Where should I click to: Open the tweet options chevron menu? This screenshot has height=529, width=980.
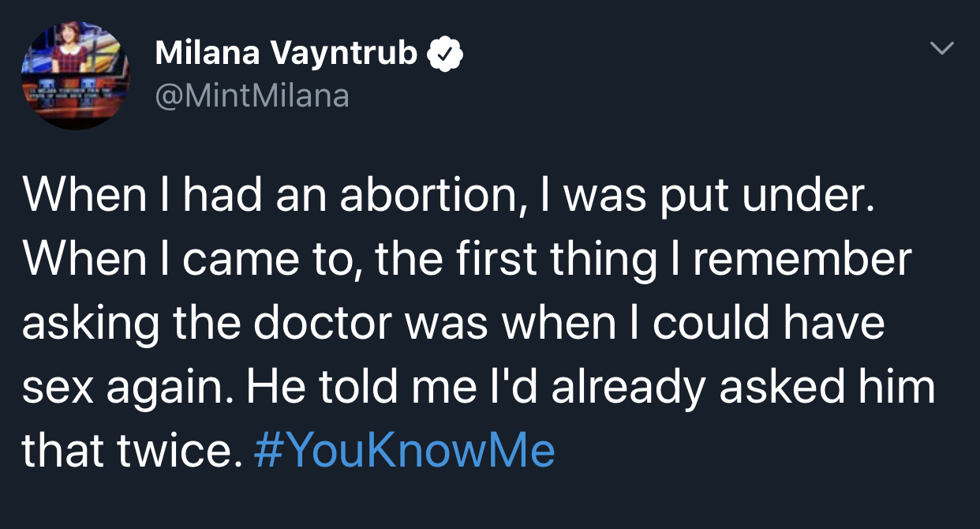[x=941, y=48]
